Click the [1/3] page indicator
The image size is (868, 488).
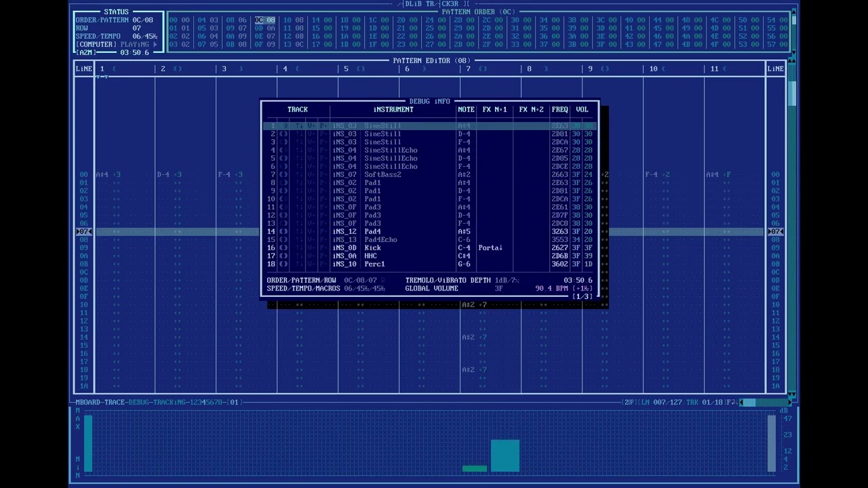click(583, 297)
